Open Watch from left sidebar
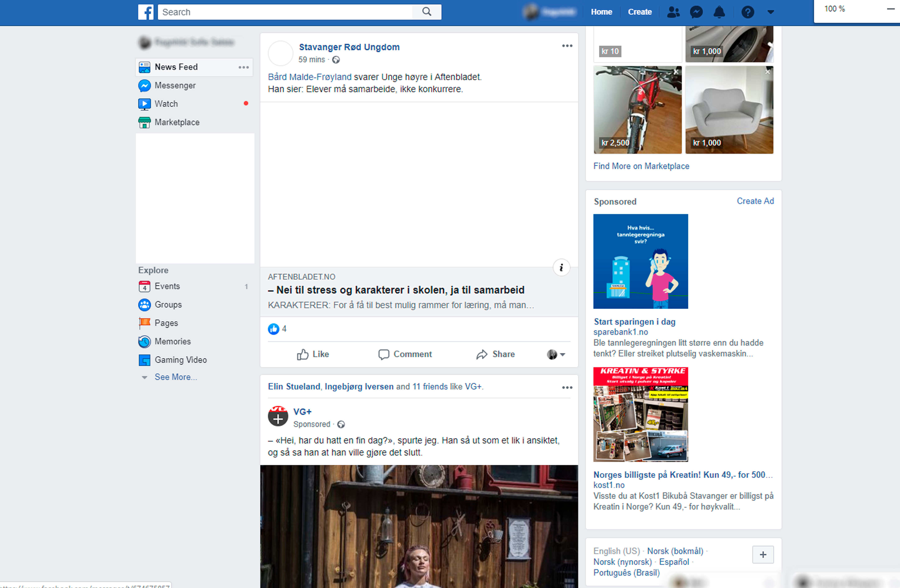This screenshot has height=588, width=900. [166, 104]
